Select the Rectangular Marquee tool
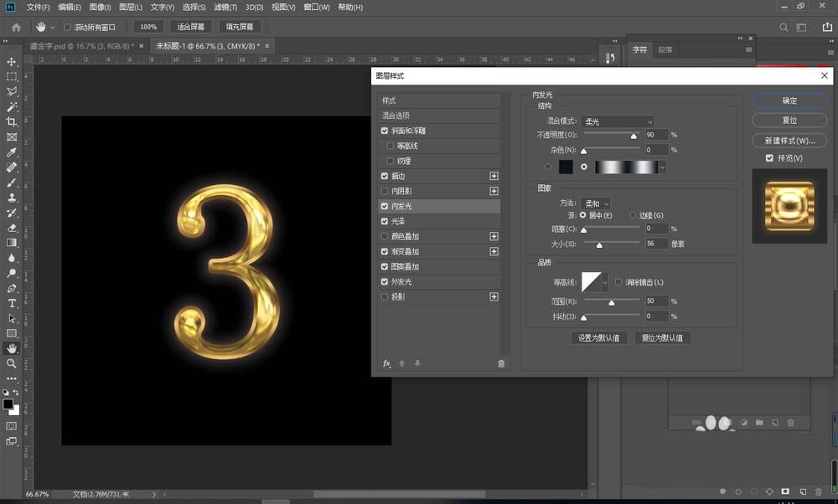The width and height of the screenshot is (838, 504). click(11, 77)
